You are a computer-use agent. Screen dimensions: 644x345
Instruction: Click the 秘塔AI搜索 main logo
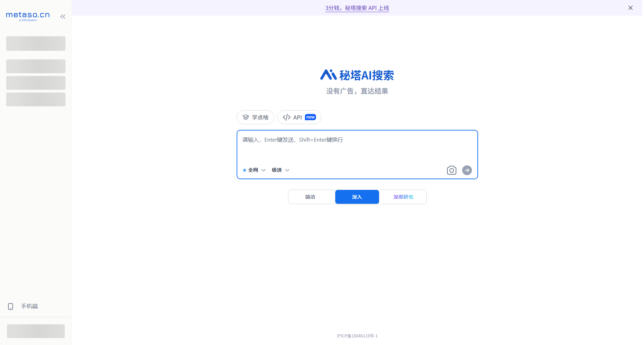pyautogui.click(x=357, y=75)
